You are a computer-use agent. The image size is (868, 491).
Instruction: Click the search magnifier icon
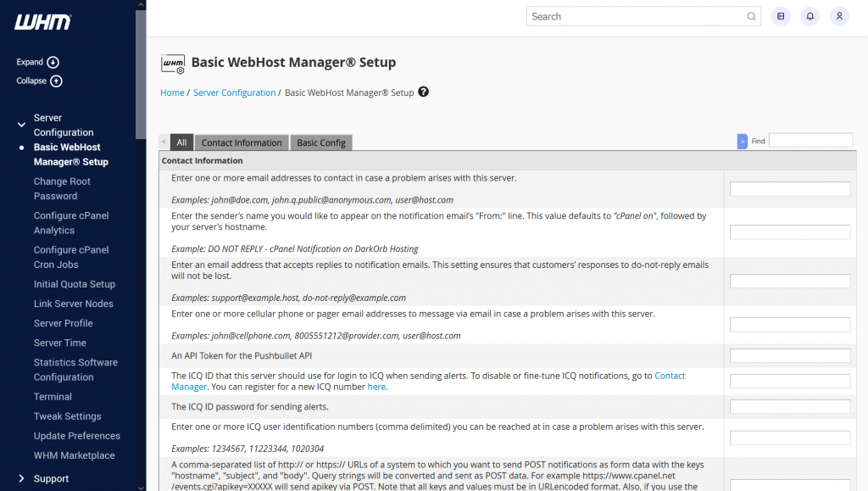pyautogui.click(x=751, y=17)
